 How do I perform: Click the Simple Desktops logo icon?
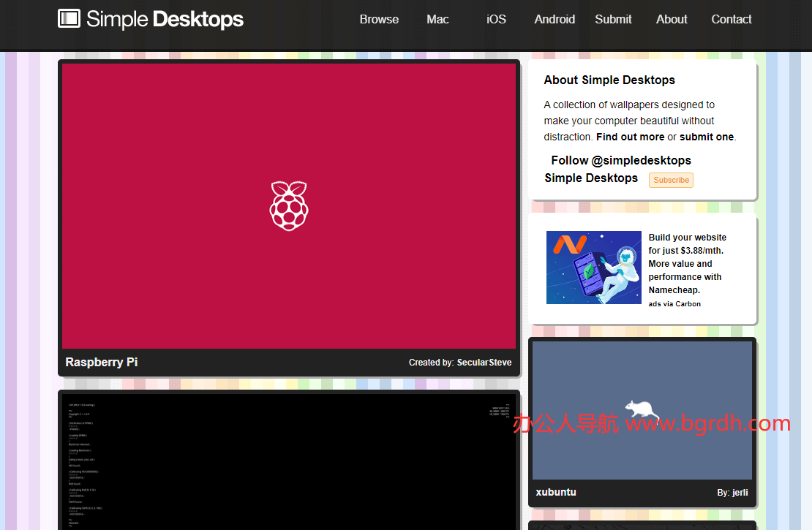click(68, 19)
